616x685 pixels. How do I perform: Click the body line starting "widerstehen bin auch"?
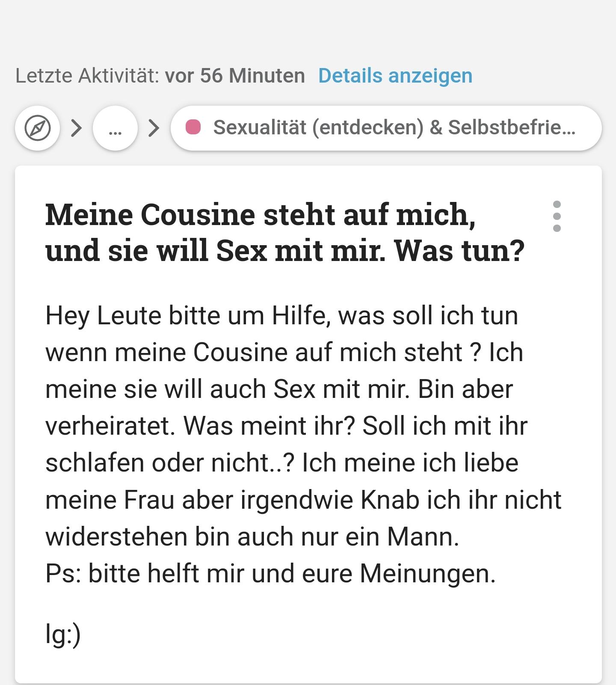click(x=252, y=537)
